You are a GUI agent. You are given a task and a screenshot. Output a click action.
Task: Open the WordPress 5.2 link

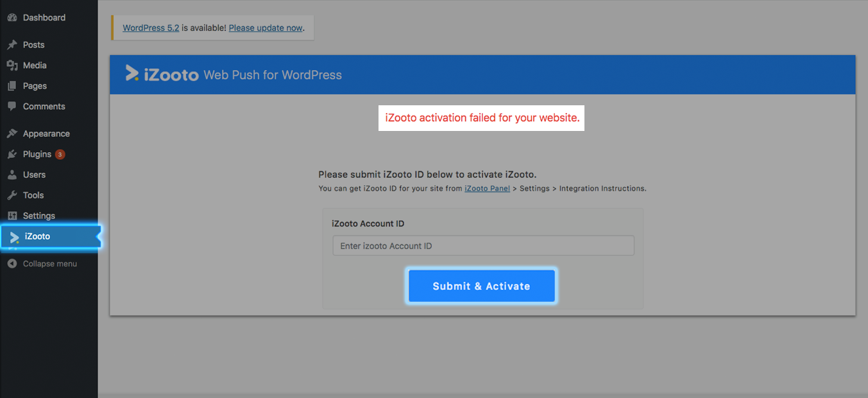pyautogui.click(x=151, y=28)
